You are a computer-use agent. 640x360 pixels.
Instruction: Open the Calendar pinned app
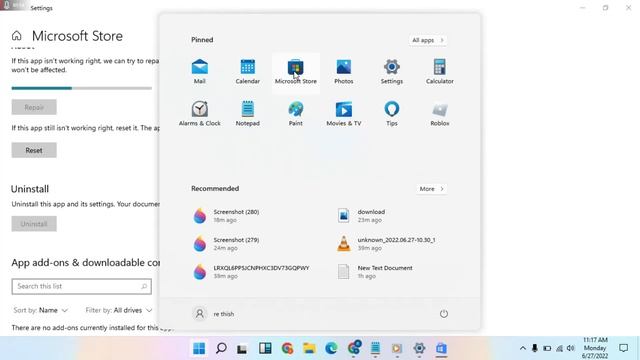(x=247, y=71)
